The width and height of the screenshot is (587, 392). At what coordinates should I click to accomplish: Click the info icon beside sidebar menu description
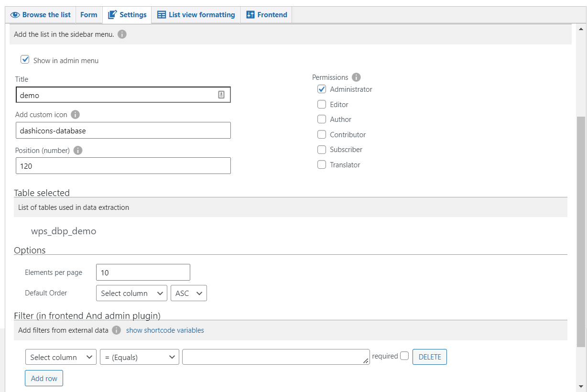tap(122, 34)
